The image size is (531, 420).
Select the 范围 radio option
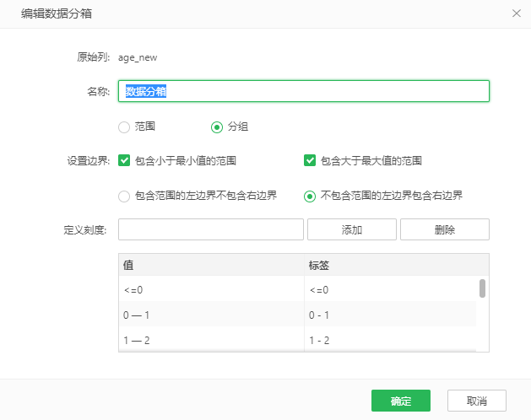pyautogui.click(x=124, y=127)
